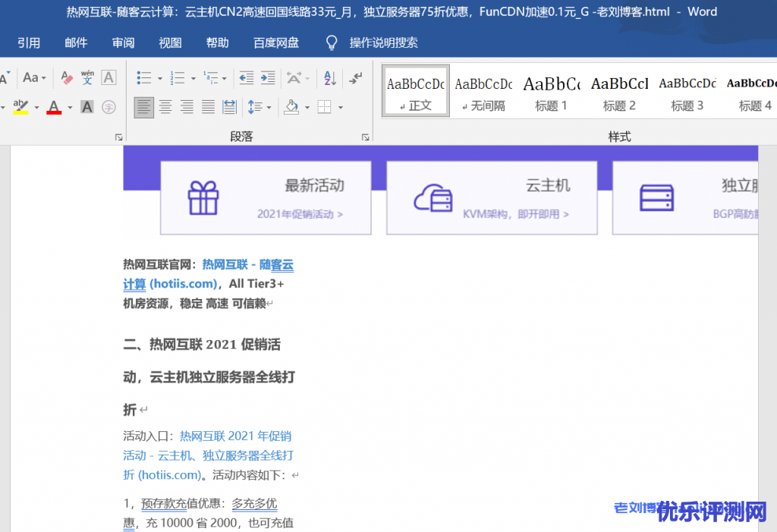Click the 云主机 banner card

pos(491,197)
